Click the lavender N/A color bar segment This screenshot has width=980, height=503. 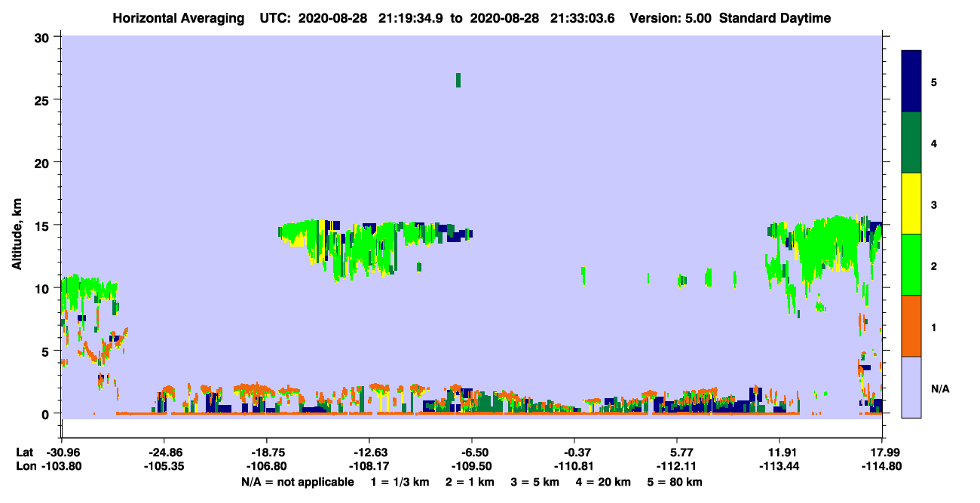pos(911,387)
